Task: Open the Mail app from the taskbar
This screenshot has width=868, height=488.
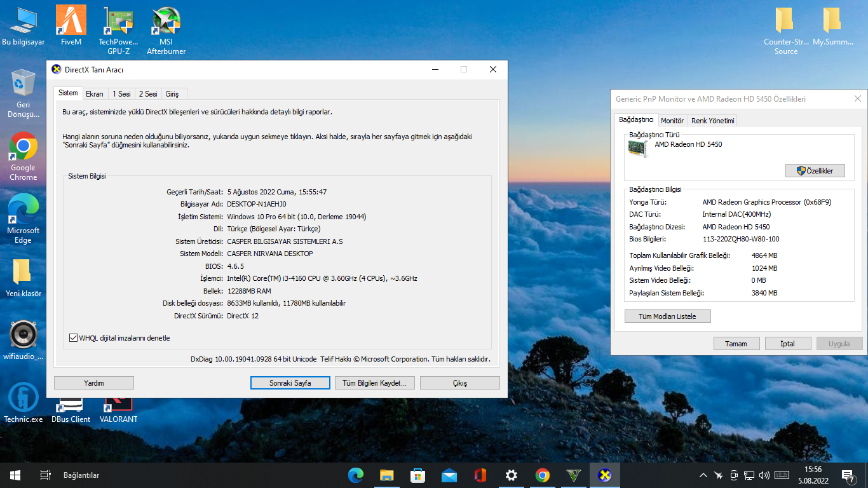Action: point(449,475)
